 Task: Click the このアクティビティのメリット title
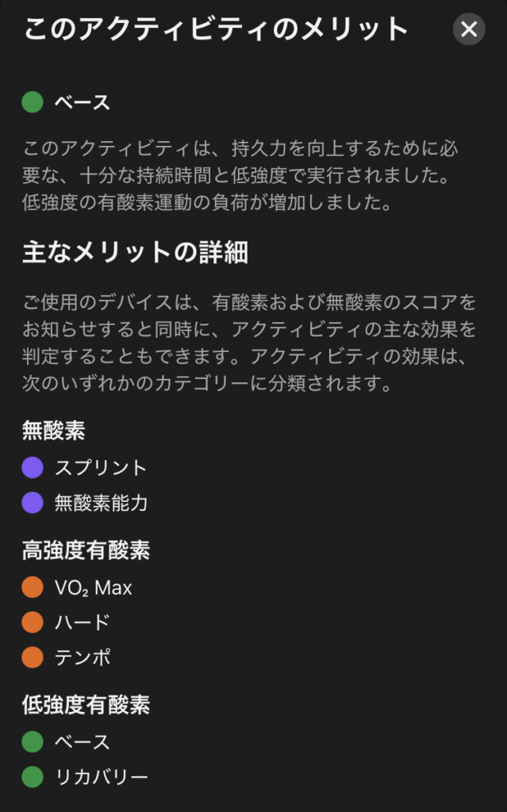tap(216, 30)
